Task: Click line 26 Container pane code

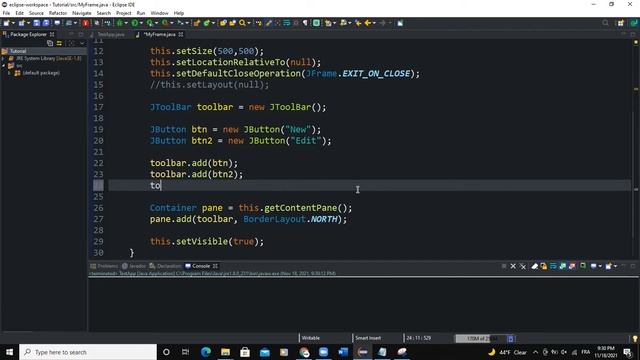Action: (x=251, y=208)
